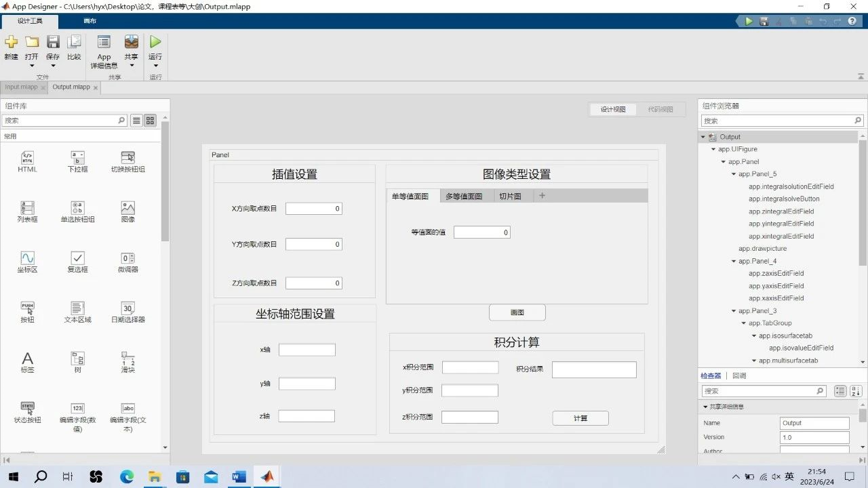The width and height of the screenshot is (868, 488).
Task: Switch component library to list view
Action: pos(136,121)
